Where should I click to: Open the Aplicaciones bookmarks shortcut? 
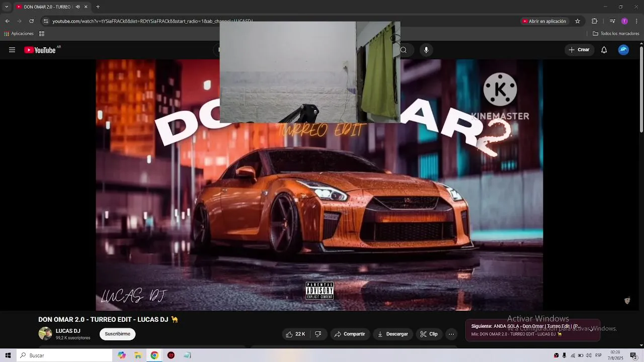[x=19, y=34]
